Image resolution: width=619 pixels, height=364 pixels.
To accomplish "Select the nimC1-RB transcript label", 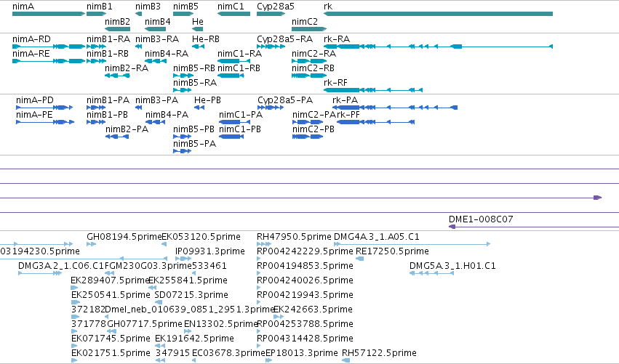I will [239, 68].
